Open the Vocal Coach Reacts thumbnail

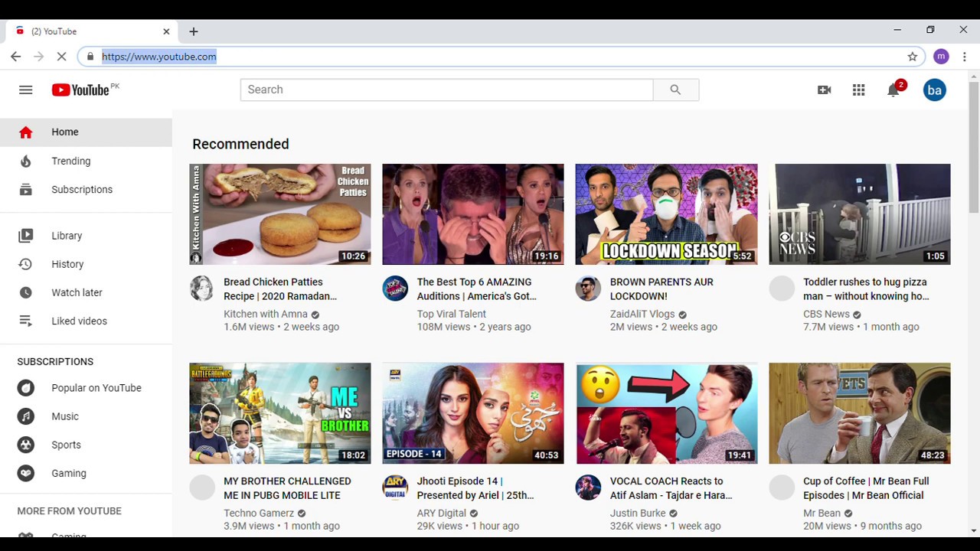(666, 413)
